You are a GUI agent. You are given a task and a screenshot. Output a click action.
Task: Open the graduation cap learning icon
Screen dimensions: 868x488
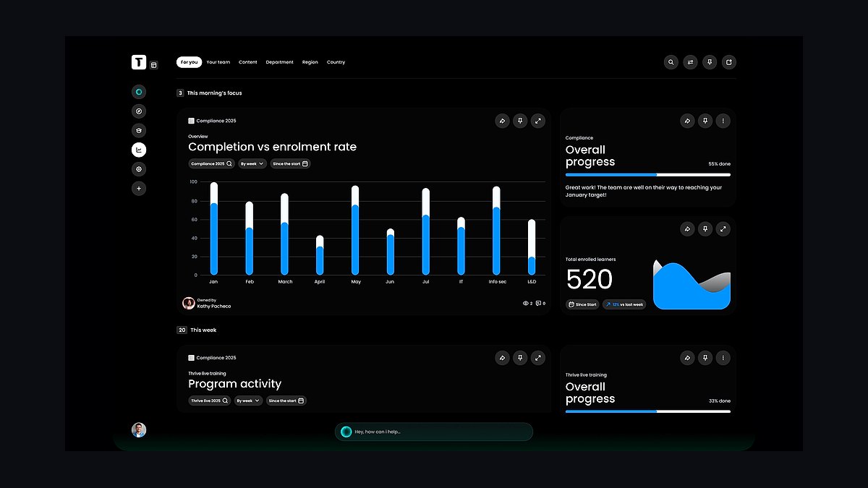pos(139,131)
